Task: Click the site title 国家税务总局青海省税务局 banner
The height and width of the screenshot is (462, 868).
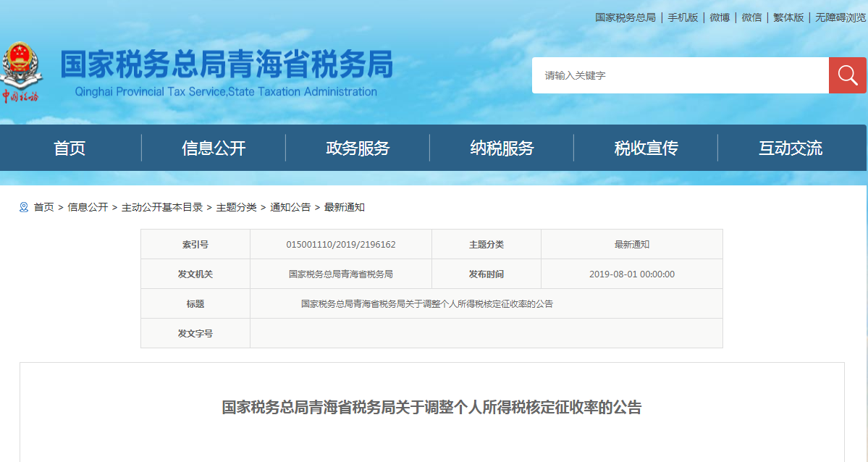Action: point(227,64)
